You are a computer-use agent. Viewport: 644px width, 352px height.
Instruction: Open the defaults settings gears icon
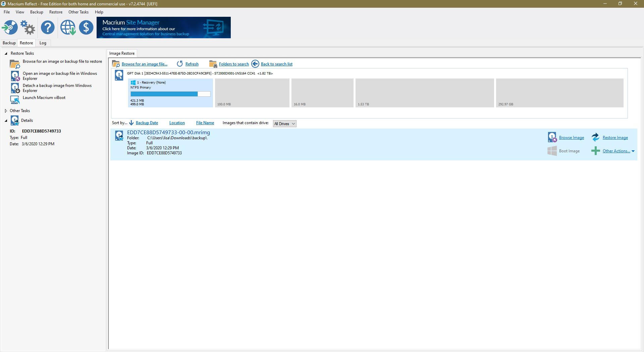click(x=28, y=27)
